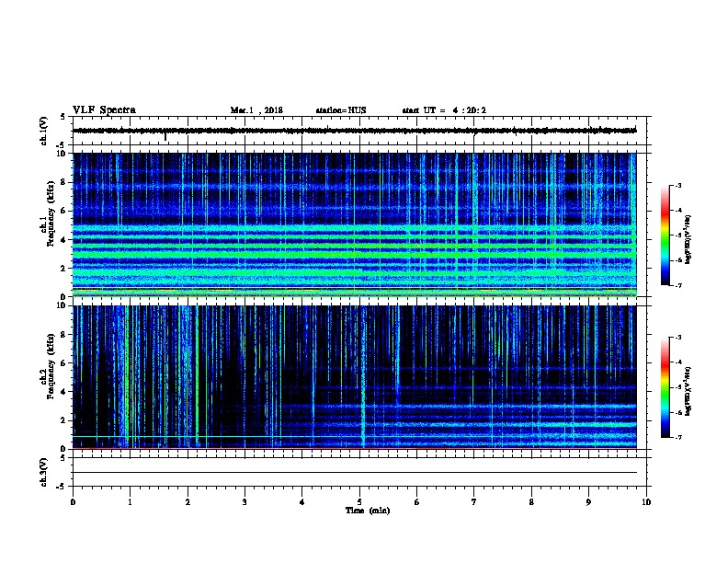728x563 pixels.
Task: Click time axis tick label "1"
Action: pos(130,502)
